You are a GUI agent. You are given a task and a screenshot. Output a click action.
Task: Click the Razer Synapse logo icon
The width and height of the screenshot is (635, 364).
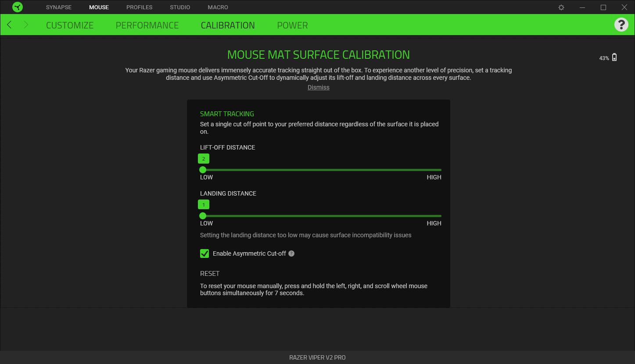18,7
